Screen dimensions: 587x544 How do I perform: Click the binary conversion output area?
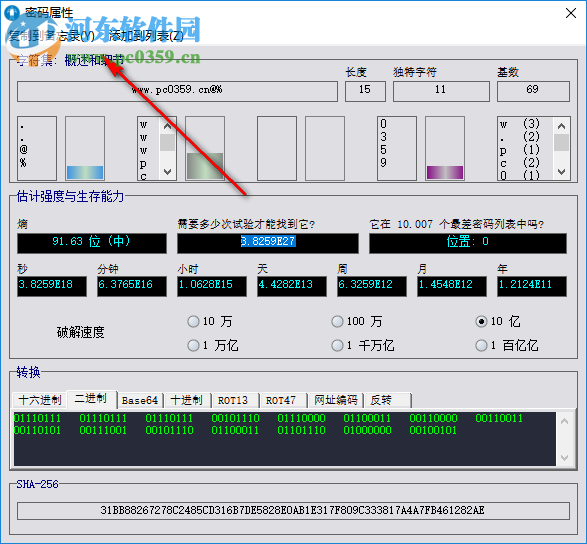285,439
